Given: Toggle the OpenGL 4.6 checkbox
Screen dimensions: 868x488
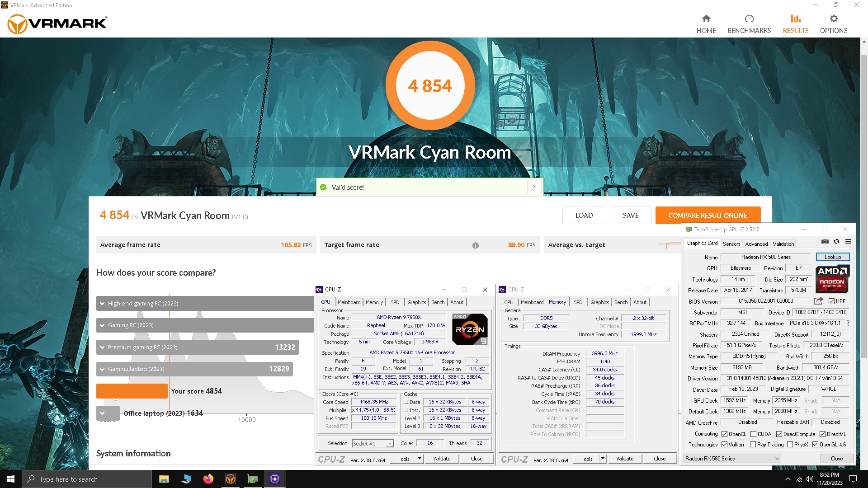Looking at the screenshot, I should point(815,445).
